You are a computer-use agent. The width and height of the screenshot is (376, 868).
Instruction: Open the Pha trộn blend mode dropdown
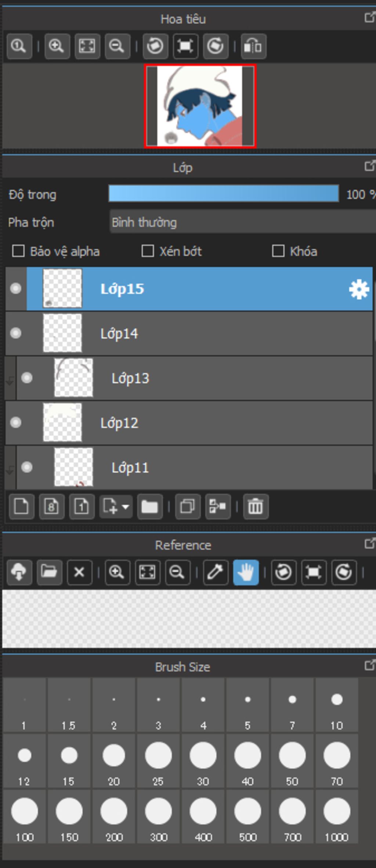pyautogui.click(x=242, y=222)
